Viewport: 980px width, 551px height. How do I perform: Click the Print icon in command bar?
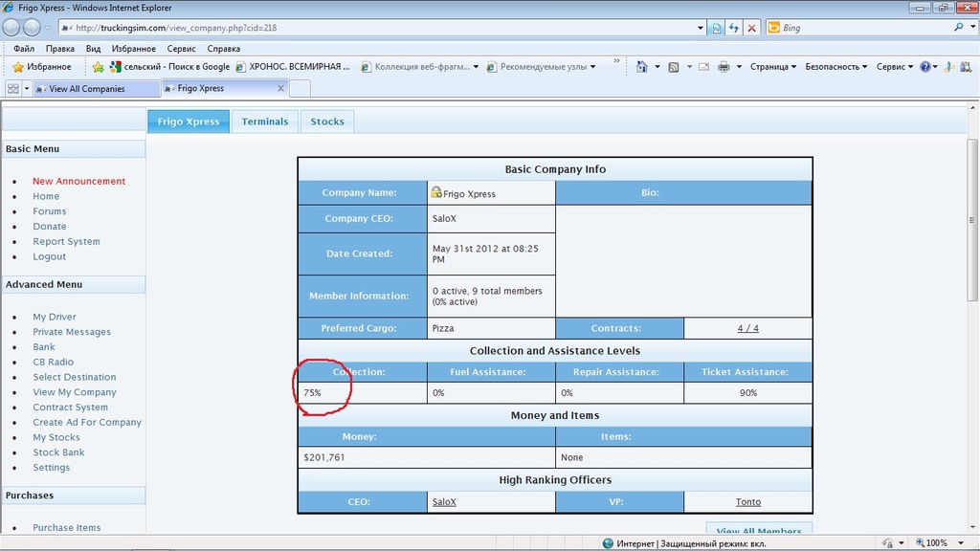(724, 67)
